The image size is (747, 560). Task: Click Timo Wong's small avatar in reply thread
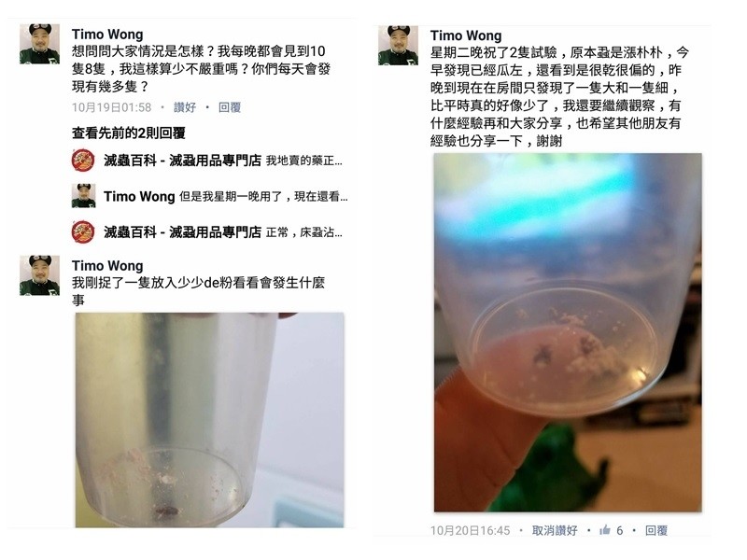[x=83, y=196]
